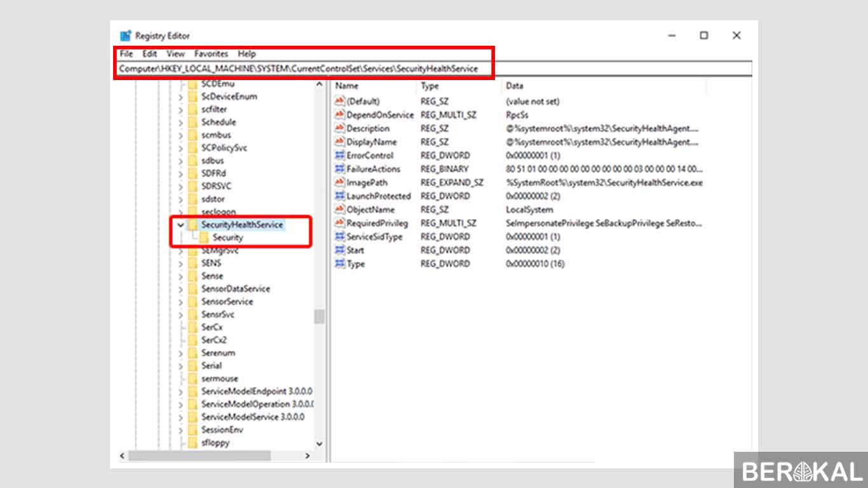The width and height of the screenshot is (868, 488).
Task: Click the 0x00000010 (16) data value
Action: click(535, 264)
